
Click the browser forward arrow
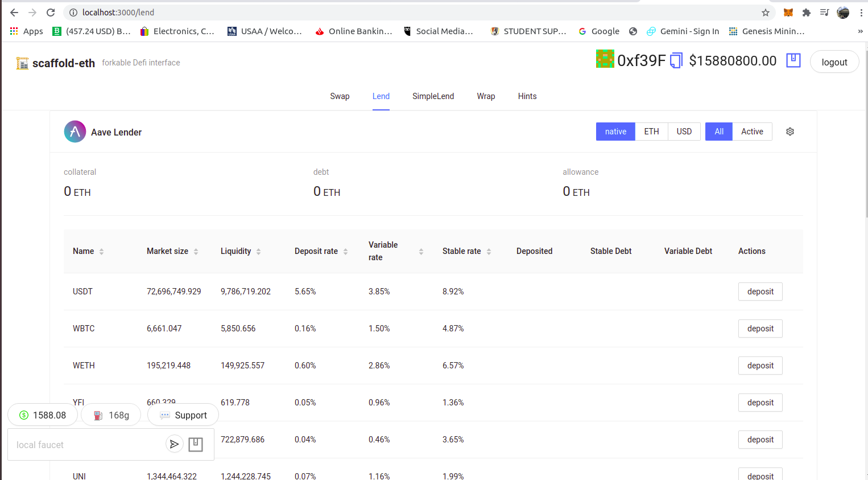click(x=32, y=13)
